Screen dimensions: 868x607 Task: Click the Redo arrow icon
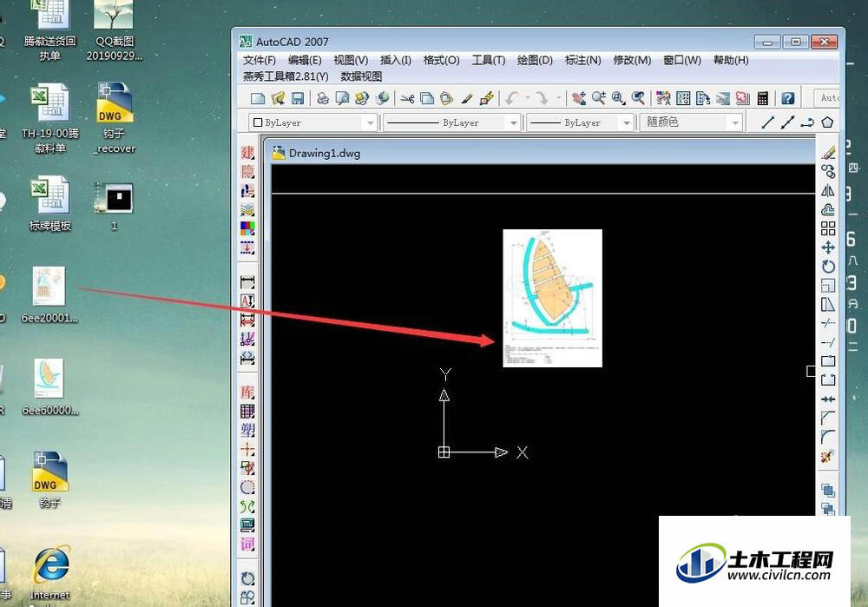tap(542, 99)
